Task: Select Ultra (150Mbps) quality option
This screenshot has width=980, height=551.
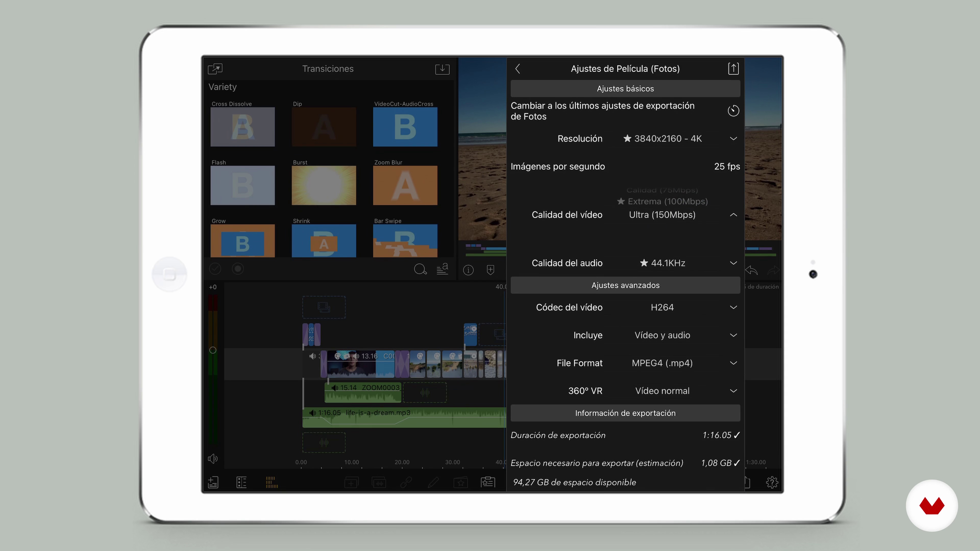Action: pos(662,215)
